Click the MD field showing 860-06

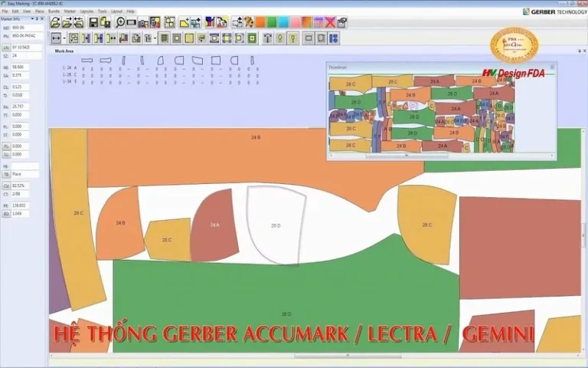pos(27,28)
